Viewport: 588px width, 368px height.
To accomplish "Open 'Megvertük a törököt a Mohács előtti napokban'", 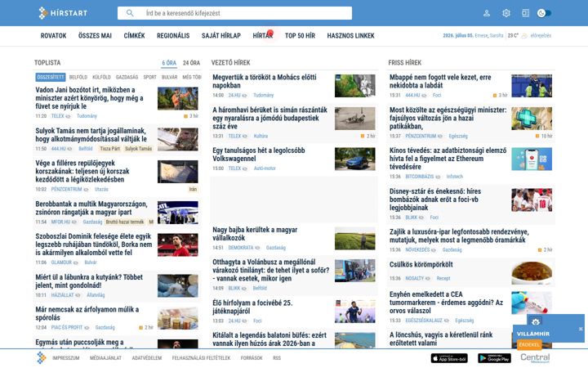I will tap(265, 81).
